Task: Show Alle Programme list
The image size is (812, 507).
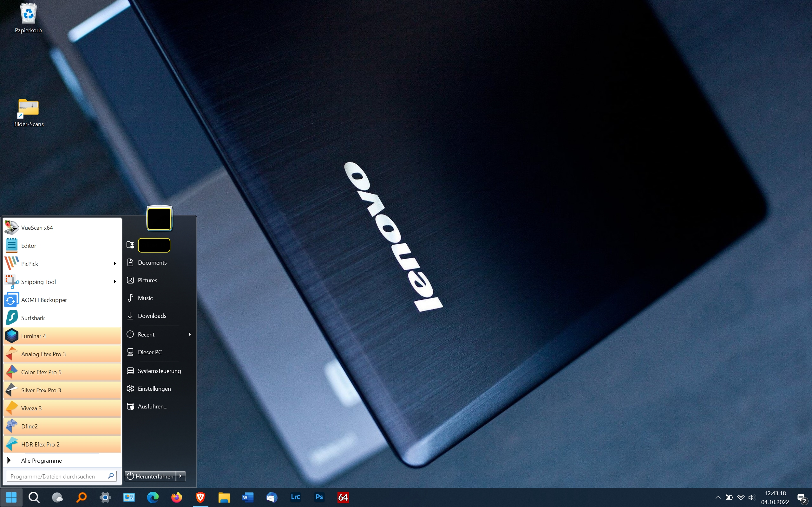Action: click(41, 460)
